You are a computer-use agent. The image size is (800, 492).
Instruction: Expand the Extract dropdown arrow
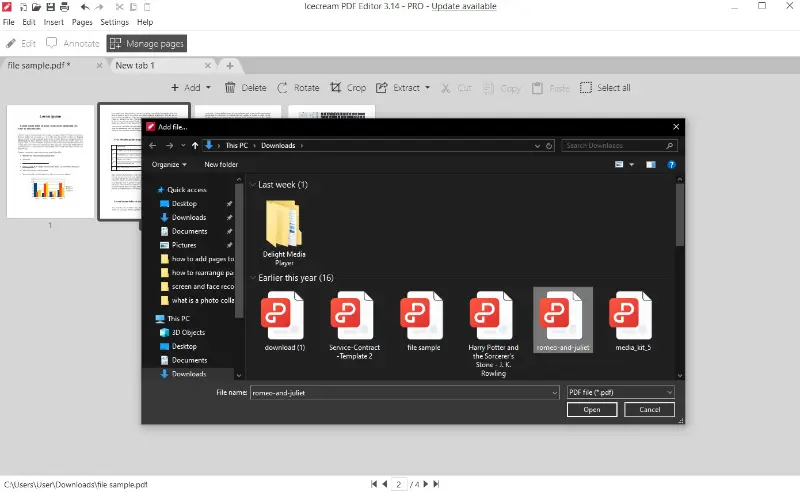pos(428,88)
